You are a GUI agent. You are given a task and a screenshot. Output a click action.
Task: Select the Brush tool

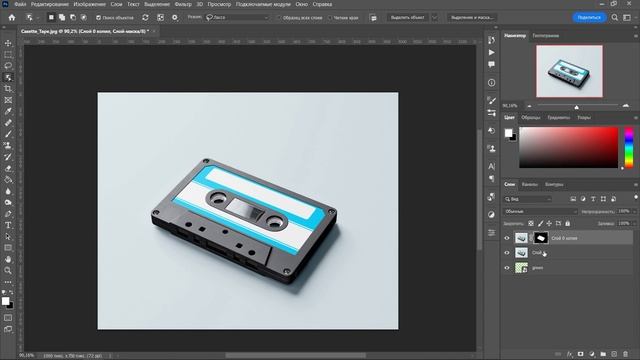(8, 134)
